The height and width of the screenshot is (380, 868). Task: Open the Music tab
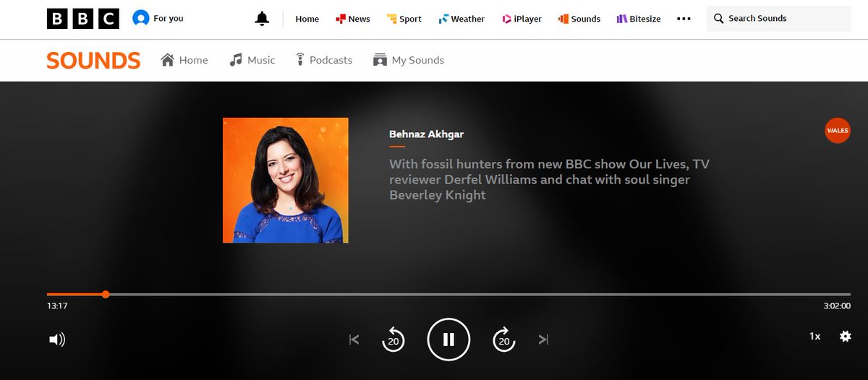point(252,60)
